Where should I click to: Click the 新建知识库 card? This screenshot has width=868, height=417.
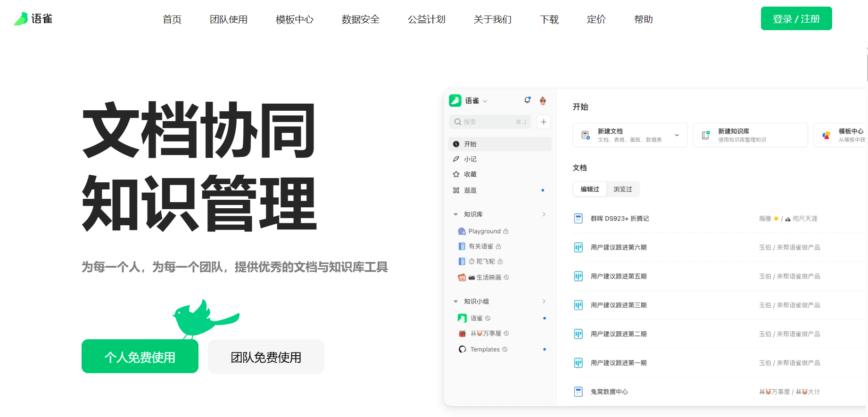(x=750, y=135)
